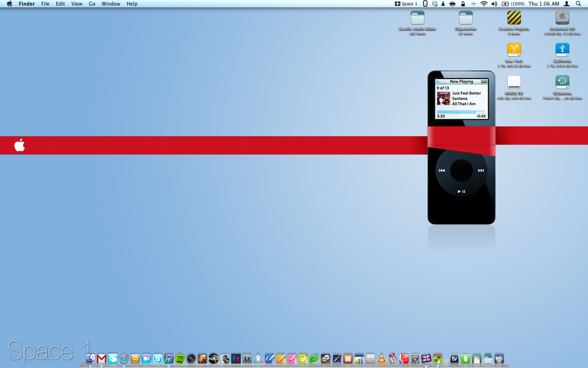This screenshot has width=588, height=368.
Task: Open Finder from the Dock
Action: pyautogui.click(x=90, y=359)
